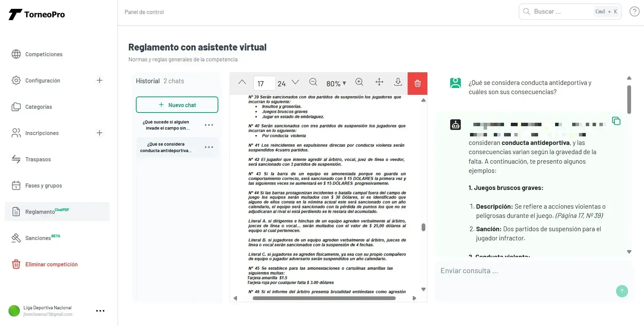Click the Traspasos arrows icon
Screen dimensions: 644x326
[x=16, y=159]
